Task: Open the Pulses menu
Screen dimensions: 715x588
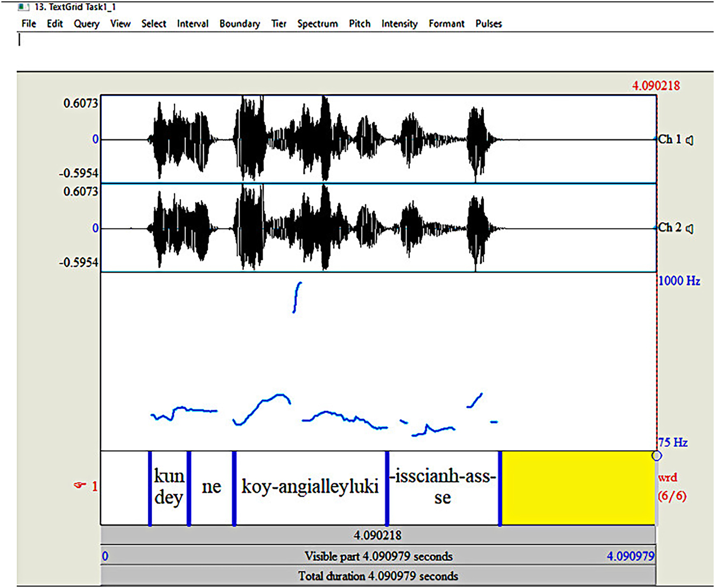Action: point(488,24)
